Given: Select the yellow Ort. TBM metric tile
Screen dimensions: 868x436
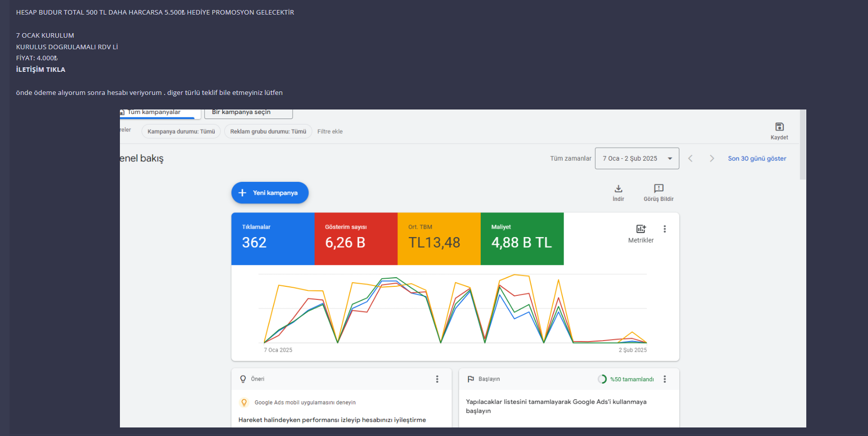Looking at the screenshot, I should coord(439,239).
